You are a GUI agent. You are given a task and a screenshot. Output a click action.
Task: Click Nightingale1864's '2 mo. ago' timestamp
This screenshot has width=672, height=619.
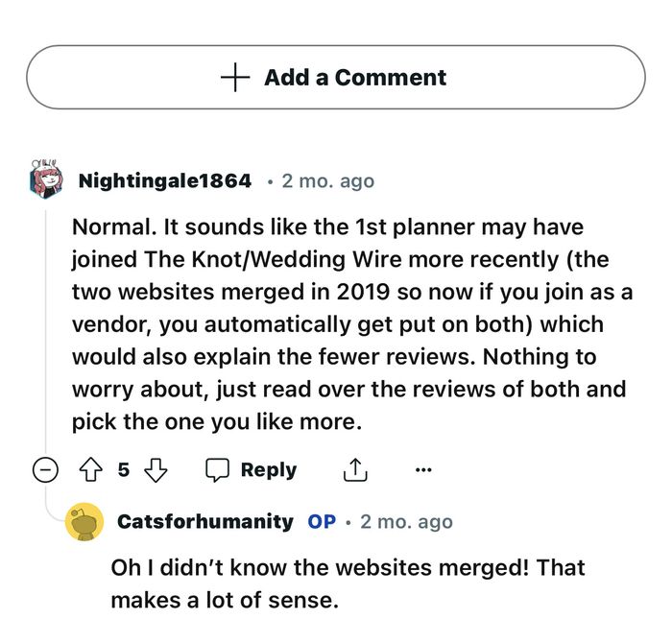pos(328,180)
